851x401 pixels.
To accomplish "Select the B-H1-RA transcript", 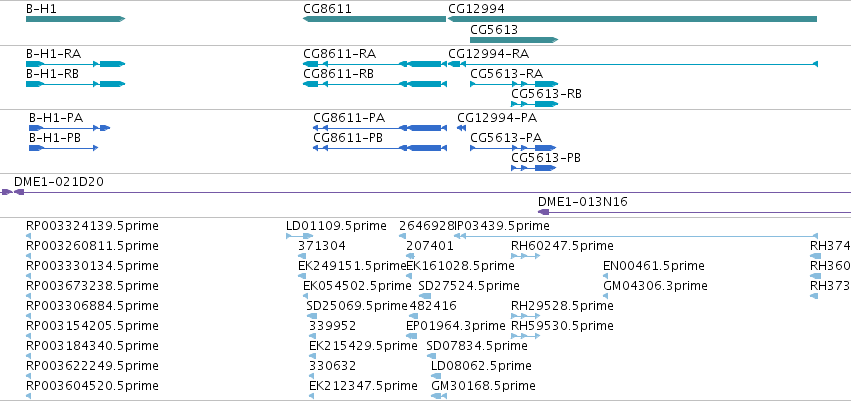I will (x=75, y=64).
